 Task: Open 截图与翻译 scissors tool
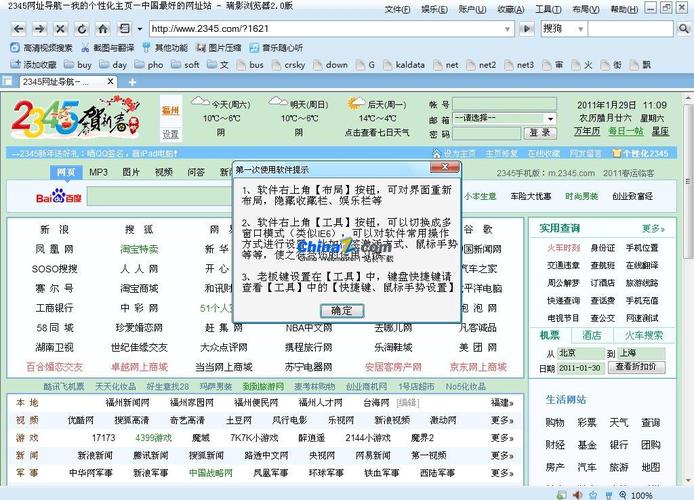108,48
